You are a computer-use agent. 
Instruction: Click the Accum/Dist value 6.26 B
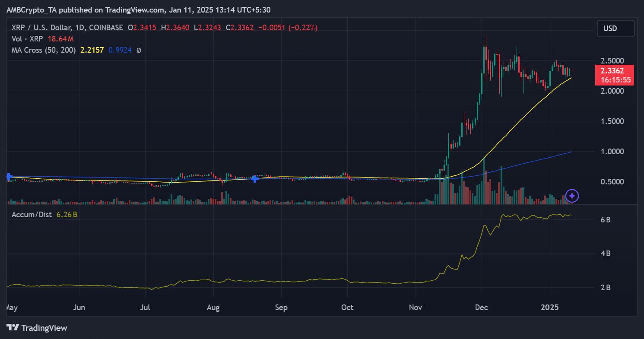click(x=67, y=215)
